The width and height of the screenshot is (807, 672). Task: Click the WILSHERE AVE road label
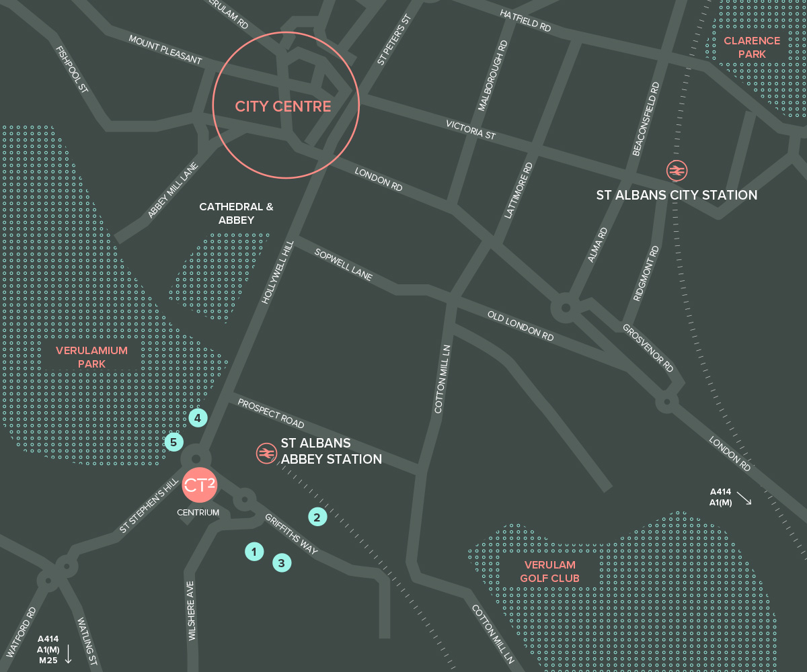click(x=192, y=610)
